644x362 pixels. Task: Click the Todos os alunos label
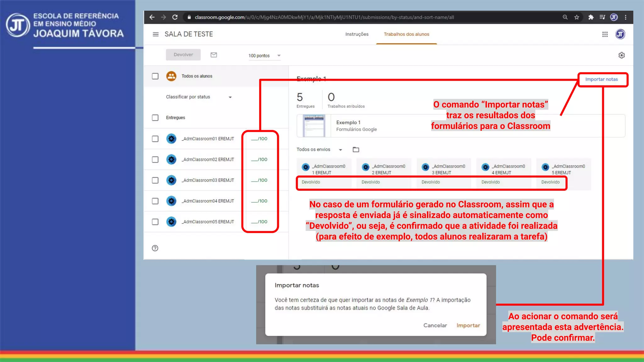pyautogui.click(x=197, y=76)
